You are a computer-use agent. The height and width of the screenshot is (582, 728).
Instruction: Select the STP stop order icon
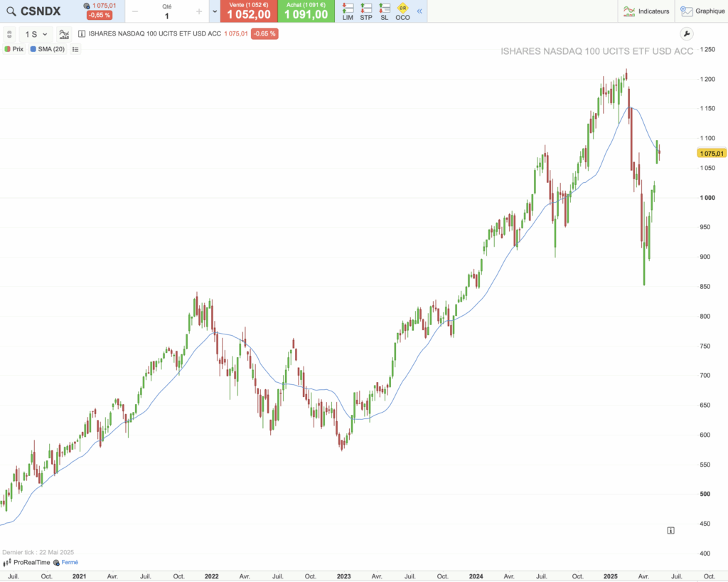tap(366, 11)
